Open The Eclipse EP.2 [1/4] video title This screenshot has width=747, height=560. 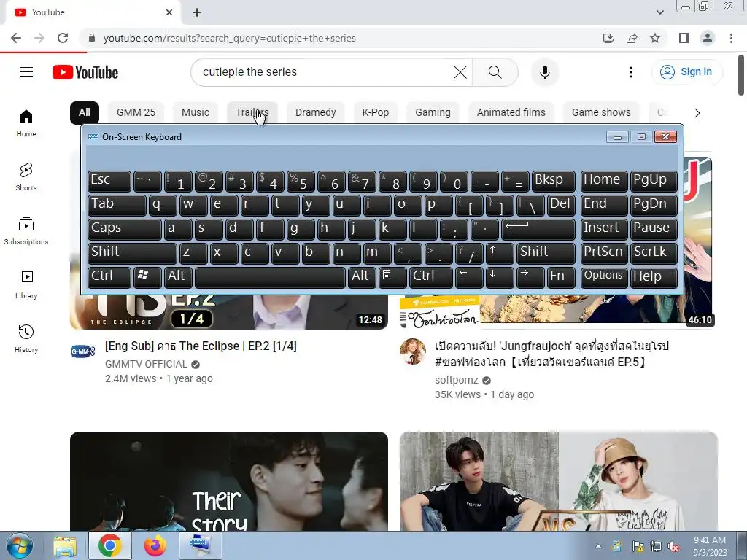click(x=201, y=346)
